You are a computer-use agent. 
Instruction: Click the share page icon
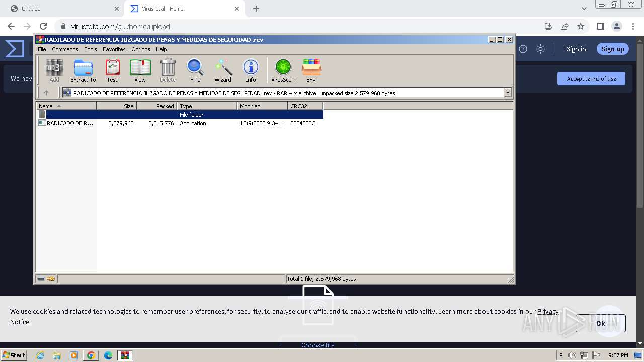coord(565,26)
